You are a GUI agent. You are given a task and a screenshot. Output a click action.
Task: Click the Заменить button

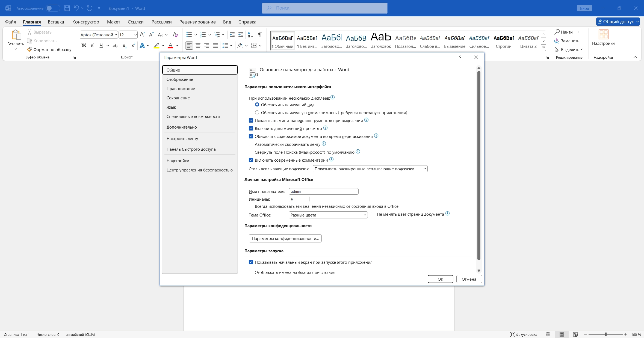567,41
